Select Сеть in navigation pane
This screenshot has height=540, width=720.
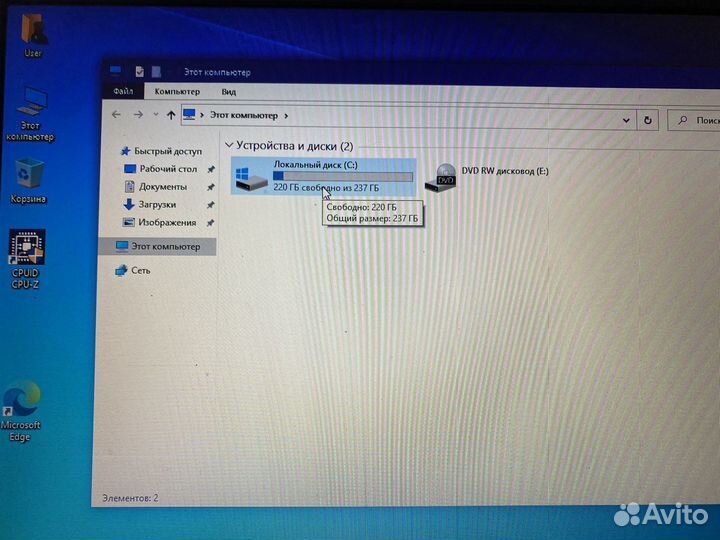[x=133, y=270]
